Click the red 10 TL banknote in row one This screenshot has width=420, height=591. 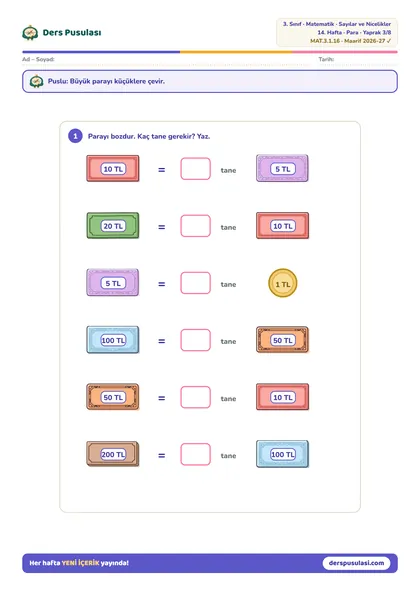point(113,168)
